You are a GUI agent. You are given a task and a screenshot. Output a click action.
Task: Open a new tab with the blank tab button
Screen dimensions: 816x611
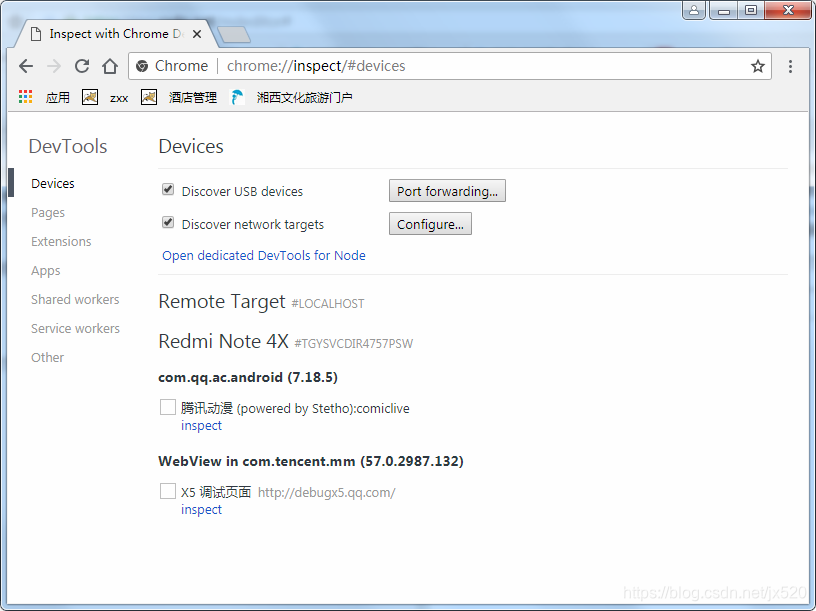pyautogui.click(x=234, y=34)
